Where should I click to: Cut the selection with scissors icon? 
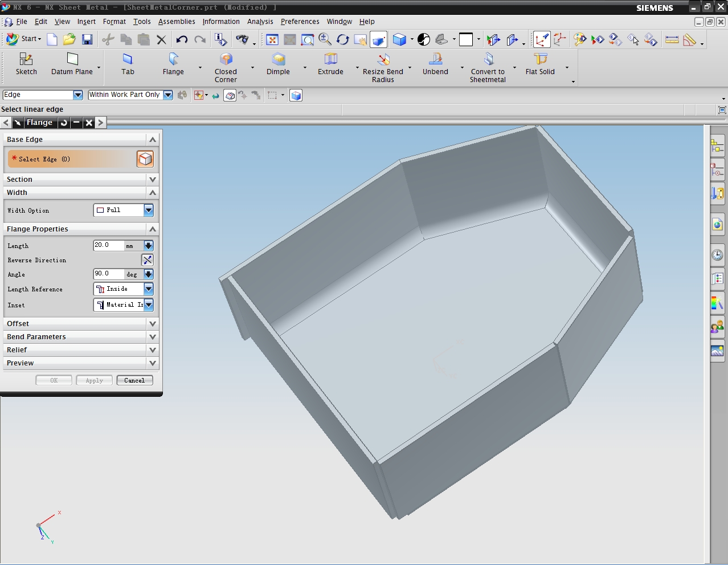(108, 39)
